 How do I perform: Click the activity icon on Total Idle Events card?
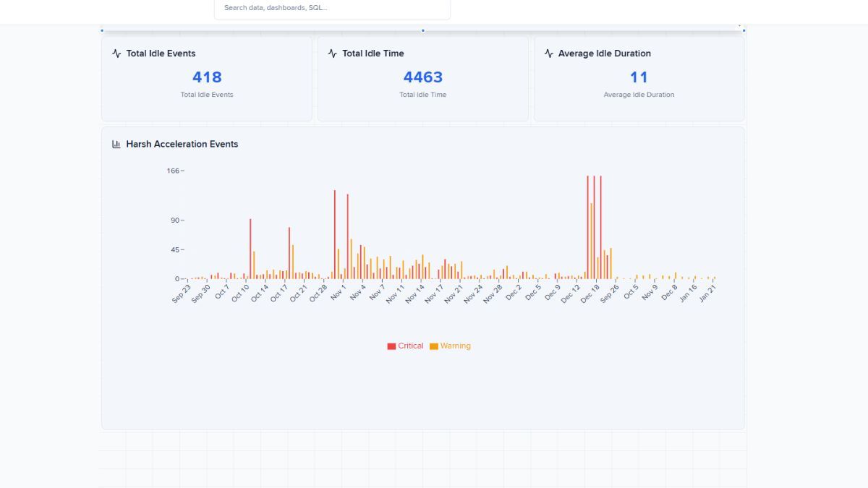tap(116, 53)
